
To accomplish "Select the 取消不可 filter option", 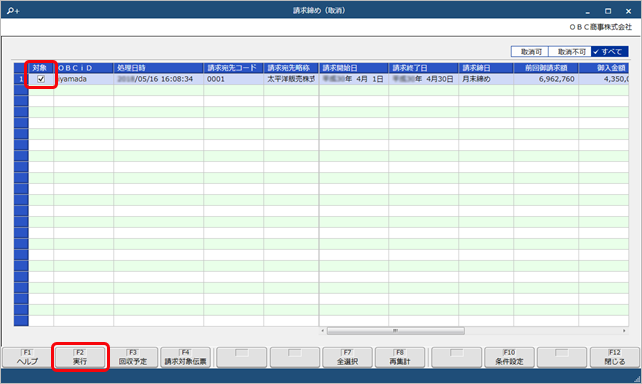I will click(x=571, y=52).
